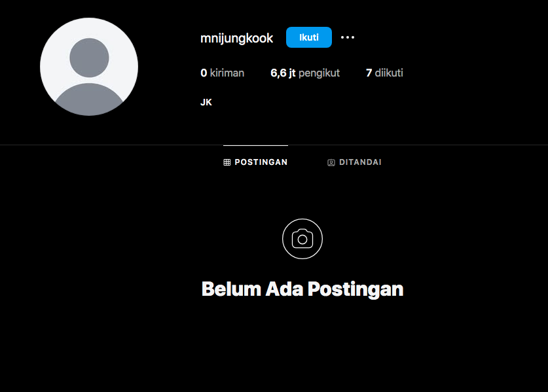Click the word pengikut in the stats
This screenshot has width=548, height=392.
coord(319,73)
